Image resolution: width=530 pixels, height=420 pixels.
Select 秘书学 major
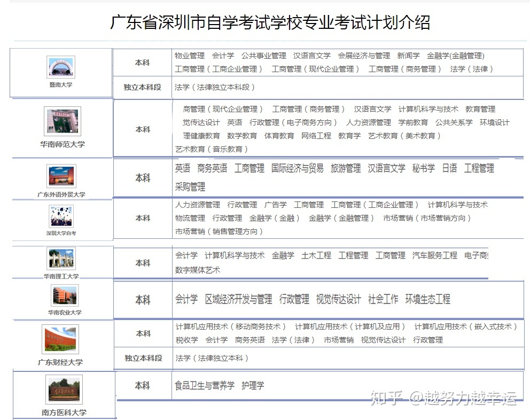(x=424, y=168)
